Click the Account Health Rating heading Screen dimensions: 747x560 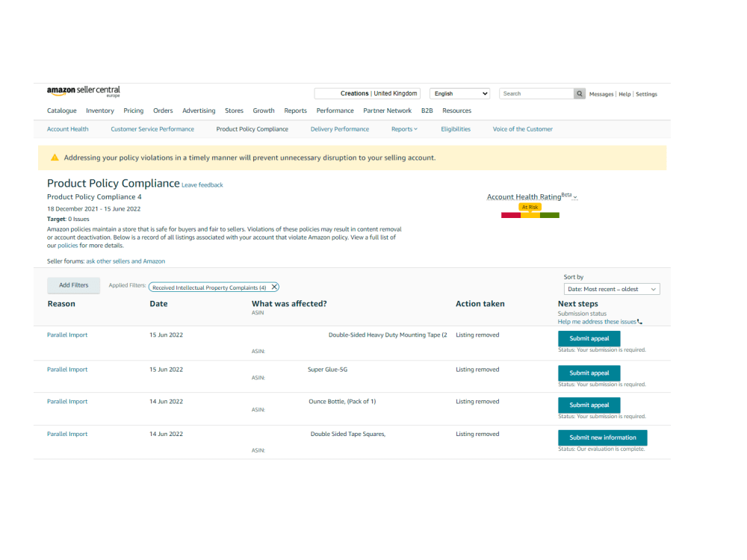tap(524, 197)
